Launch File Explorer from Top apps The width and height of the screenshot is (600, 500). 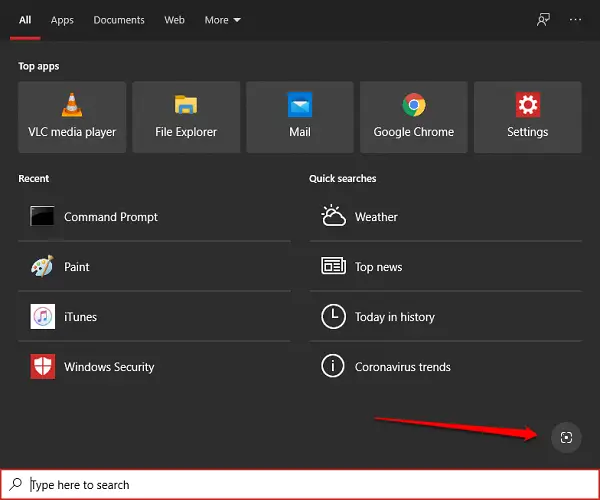click(x=186, y=117)
